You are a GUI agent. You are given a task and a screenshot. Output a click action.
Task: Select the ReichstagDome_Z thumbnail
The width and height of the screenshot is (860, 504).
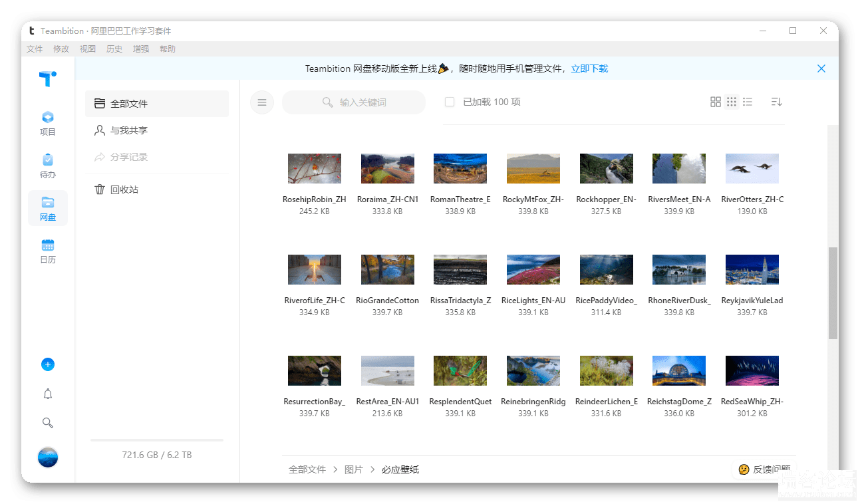(679, 370)
